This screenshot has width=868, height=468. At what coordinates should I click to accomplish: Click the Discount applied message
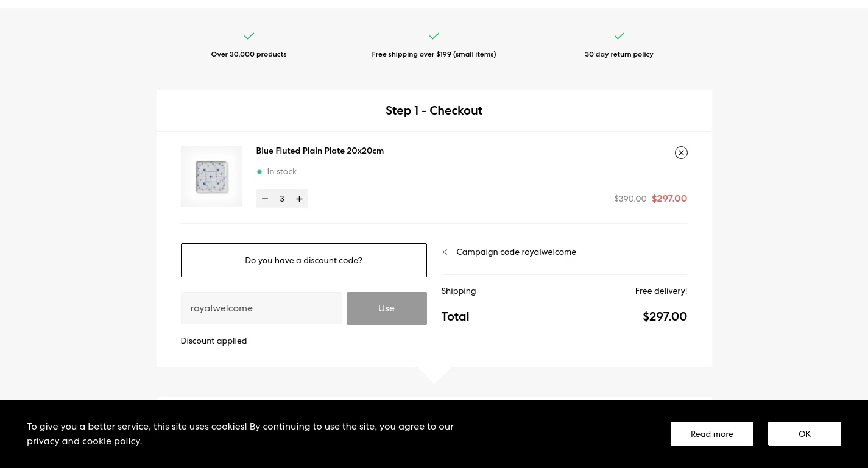[x=214, y=341]
